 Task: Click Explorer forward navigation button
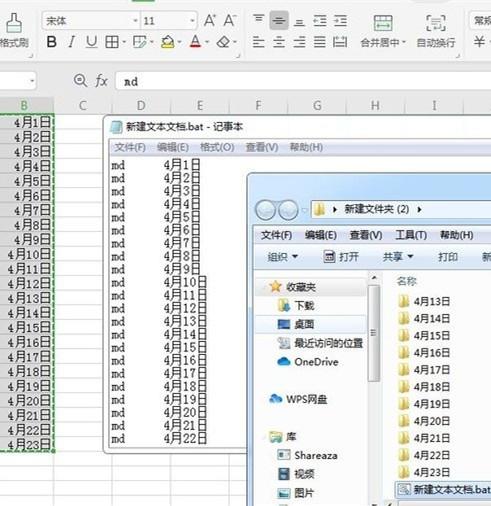pos(288,210)
